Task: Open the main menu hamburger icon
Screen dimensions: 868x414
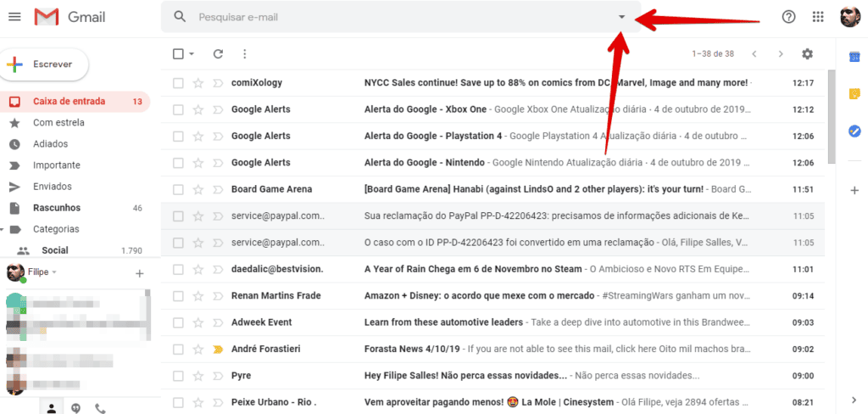Action: (15, 17)
